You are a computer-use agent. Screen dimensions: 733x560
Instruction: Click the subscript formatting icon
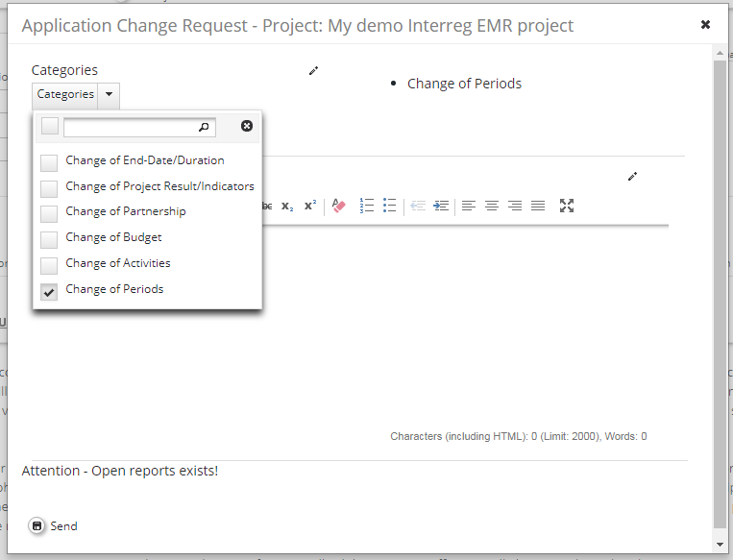coord(287,206)
